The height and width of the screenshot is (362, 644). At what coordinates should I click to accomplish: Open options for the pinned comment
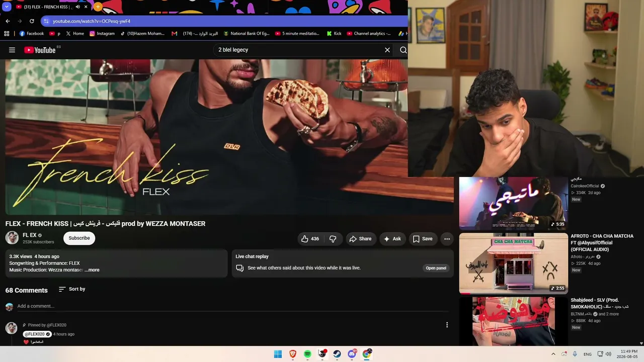(447, 325)
